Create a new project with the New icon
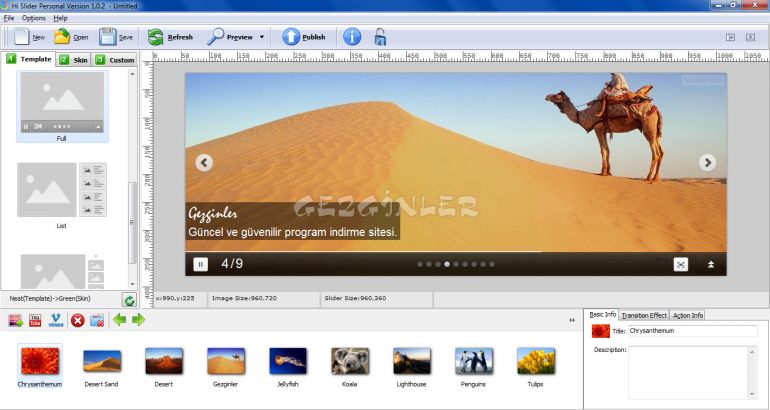 (x=29, y=37)
